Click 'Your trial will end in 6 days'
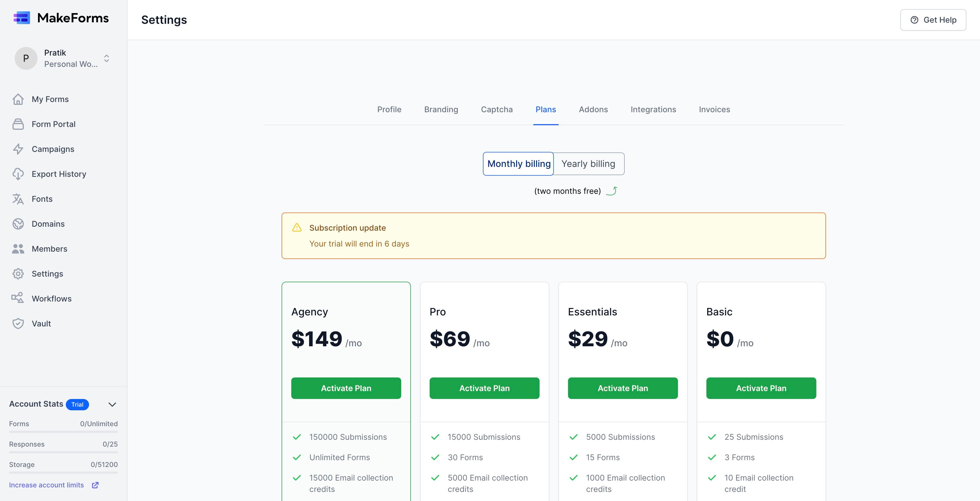This screenshot has height=501, width=980. (359, 244)
